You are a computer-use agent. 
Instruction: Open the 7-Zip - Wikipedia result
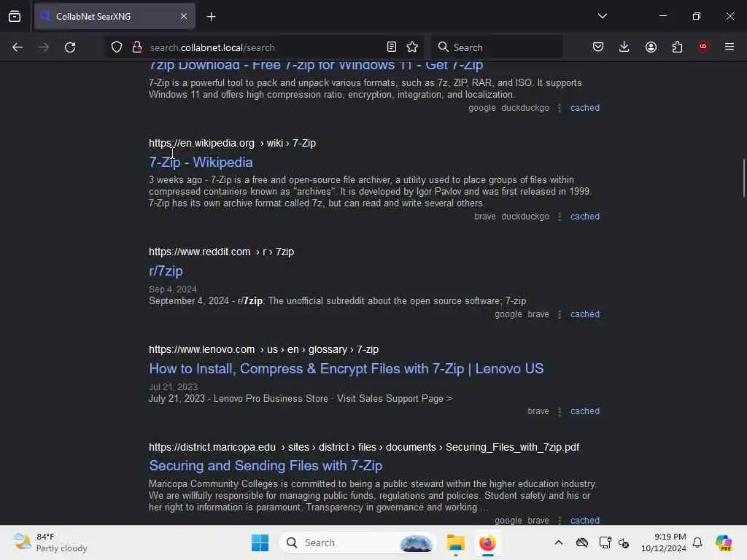pos(201,163)
